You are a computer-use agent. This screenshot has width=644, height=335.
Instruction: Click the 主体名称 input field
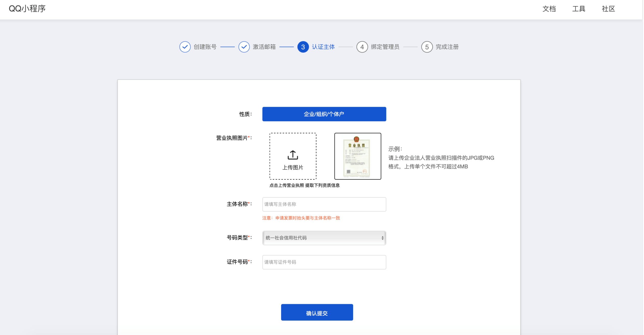point(324,204)
